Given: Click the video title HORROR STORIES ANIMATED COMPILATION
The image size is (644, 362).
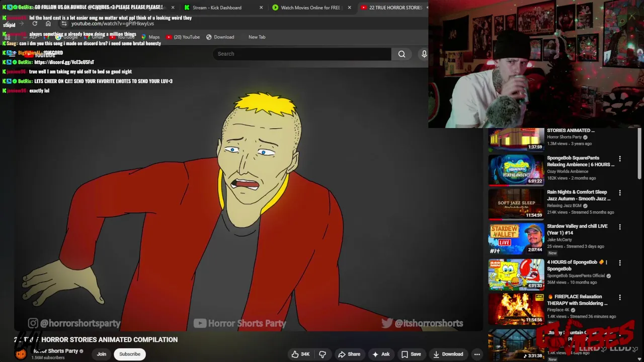Looking at the screenshot, I should [96, 340].
